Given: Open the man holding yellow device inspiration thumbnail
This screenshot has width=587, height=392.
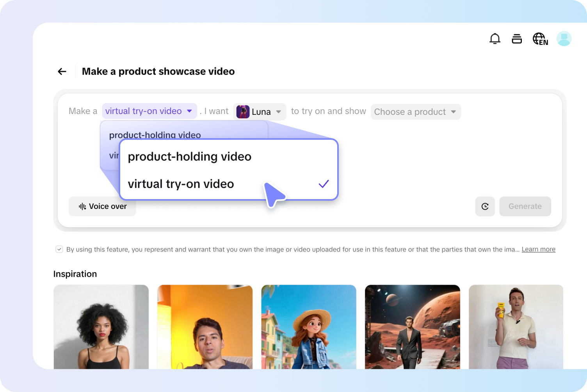Looking at the screenshot, I should click(x=516, y=327).
